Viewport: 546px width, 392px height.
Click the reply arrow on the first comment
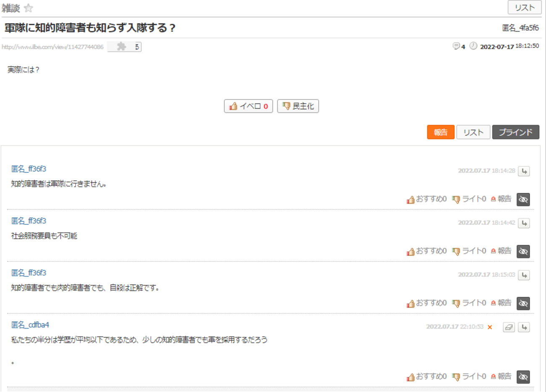coord(524,171)
